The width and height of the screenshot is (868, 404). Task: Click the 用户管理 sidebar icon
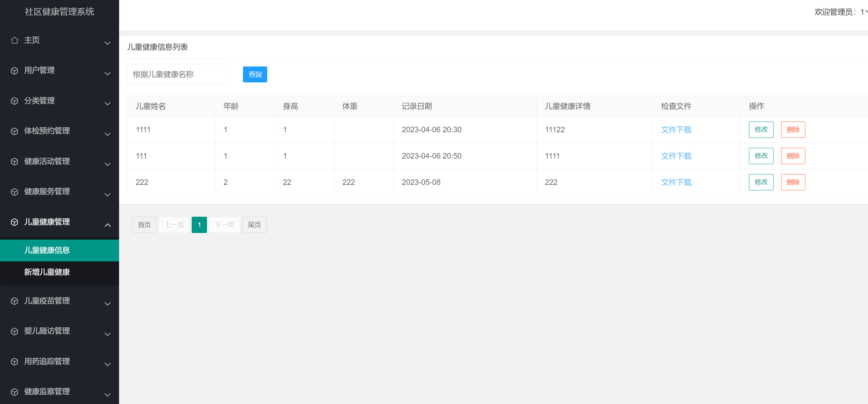pyautogui.click(x=14, y=71)
